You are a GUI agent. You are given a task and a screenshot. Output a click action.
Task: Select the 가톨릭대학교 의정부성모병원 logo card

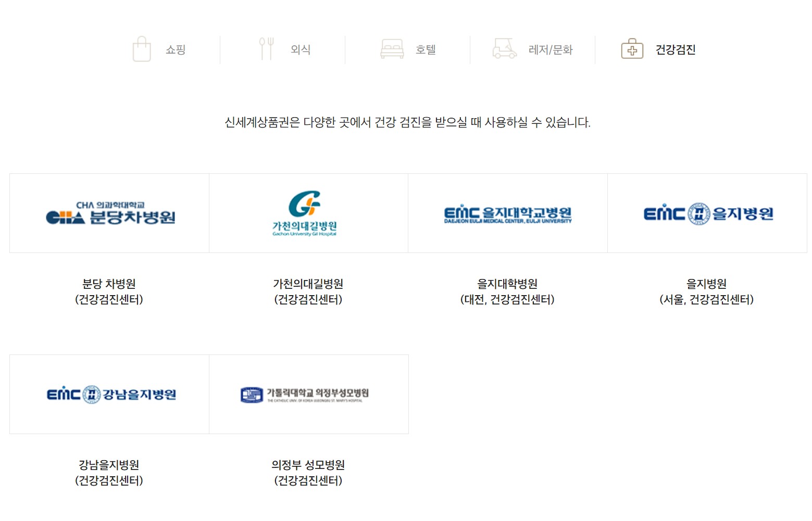309,395
